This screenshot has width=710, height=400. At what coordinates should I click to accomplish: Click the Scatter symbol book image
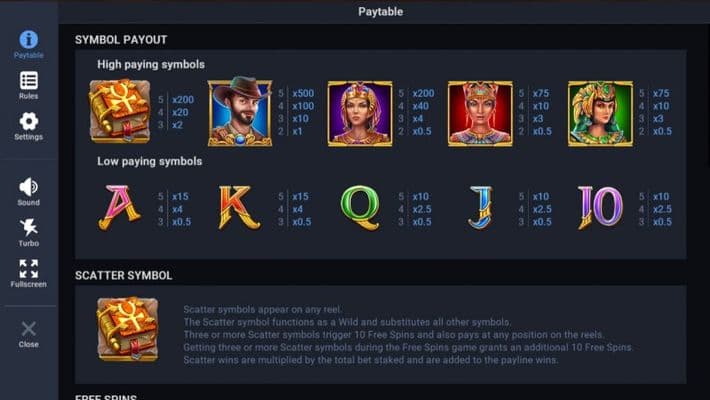(127, 329)
